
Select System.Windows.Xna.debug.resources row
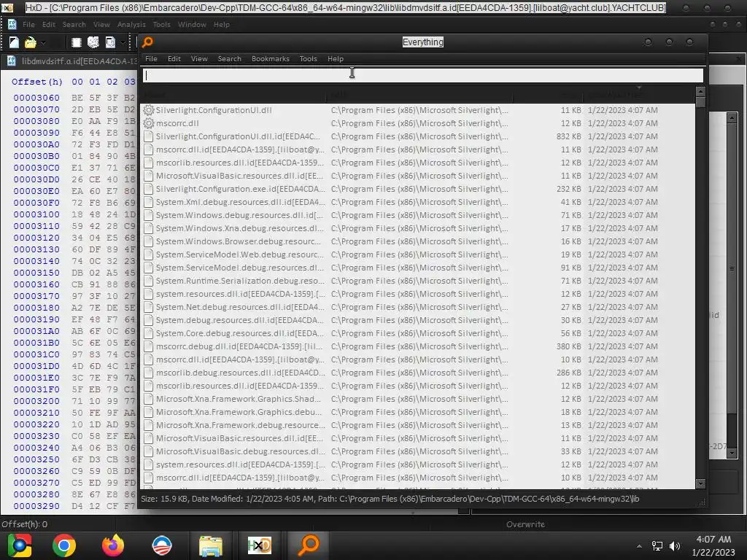418,228
